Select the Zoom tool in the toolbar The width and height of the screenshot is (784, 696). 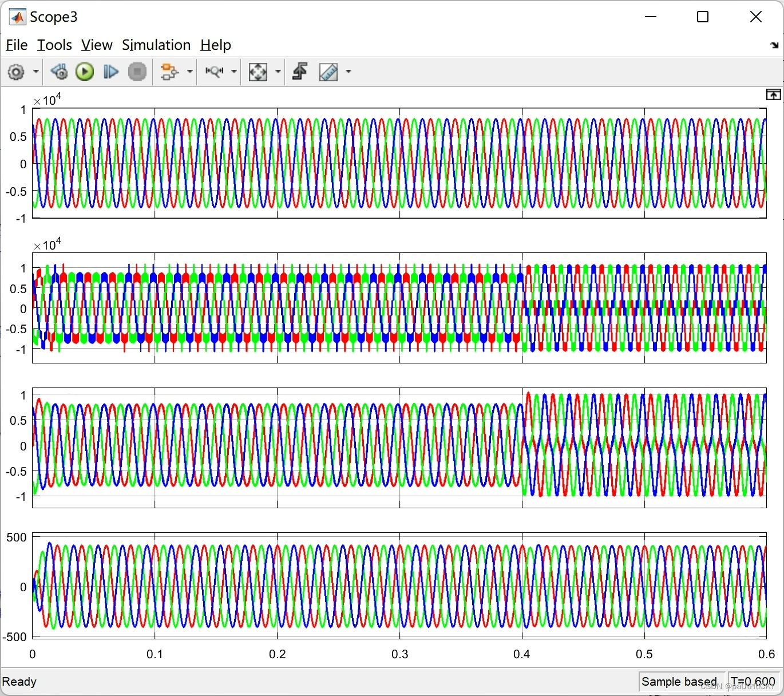tap(215, 72)
